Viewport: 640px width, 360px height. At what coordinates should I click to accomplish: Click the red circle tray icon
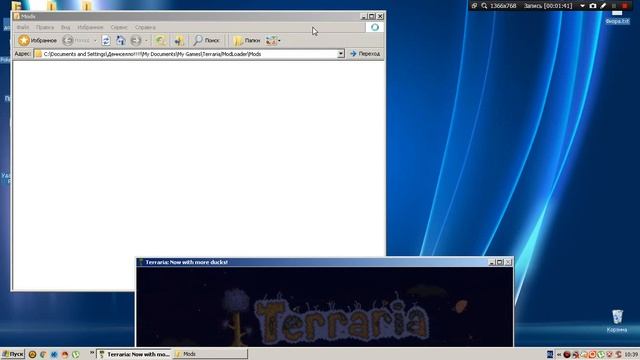click(567, 354)
